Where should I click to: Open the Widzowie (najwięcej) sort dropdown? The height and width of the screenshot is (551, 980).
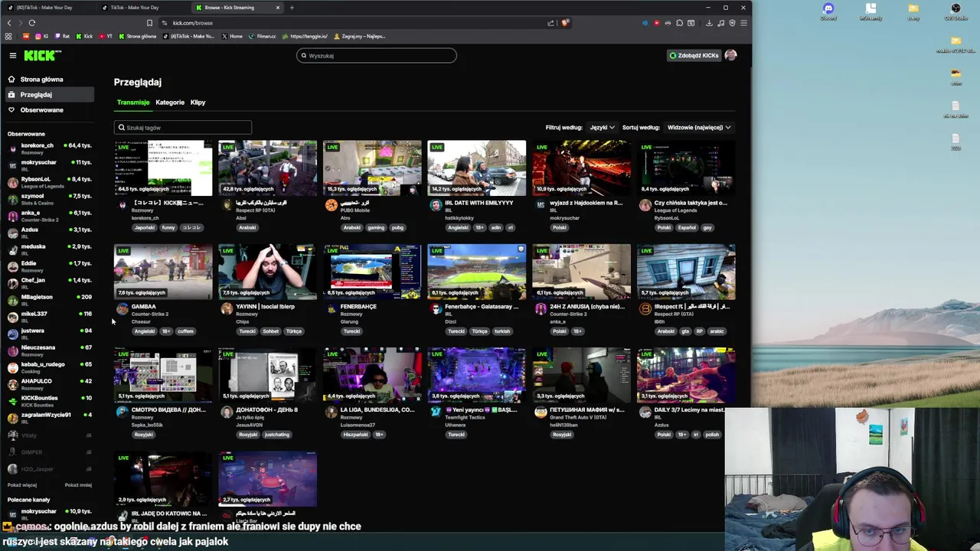(699, 128)
